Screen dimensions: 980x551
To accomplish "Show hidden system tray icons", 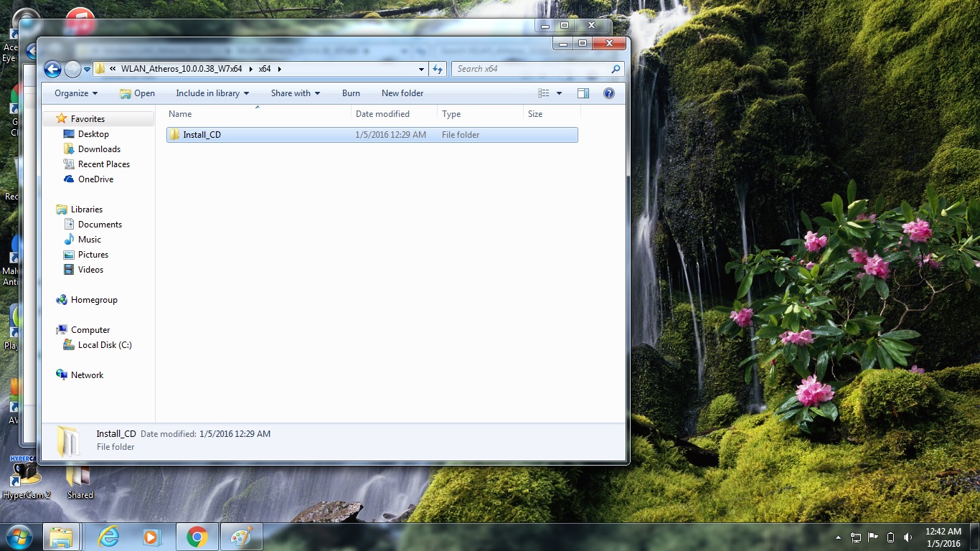I will 838,537.
